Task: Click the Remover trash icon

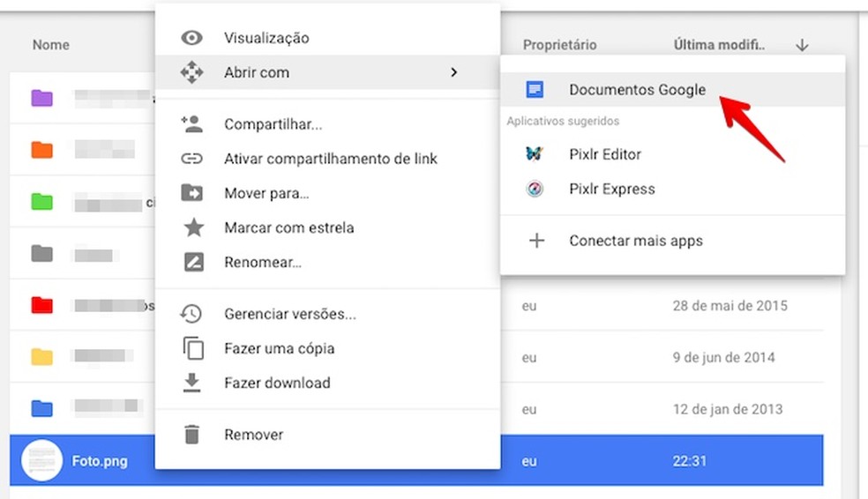Action: point(192,434)
